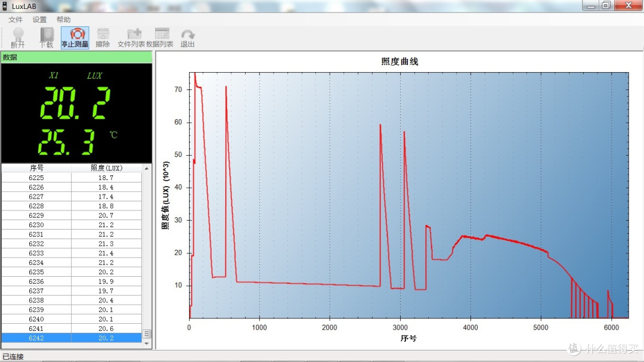
Task: Click the 序号 column header
Action: [36, 168]
